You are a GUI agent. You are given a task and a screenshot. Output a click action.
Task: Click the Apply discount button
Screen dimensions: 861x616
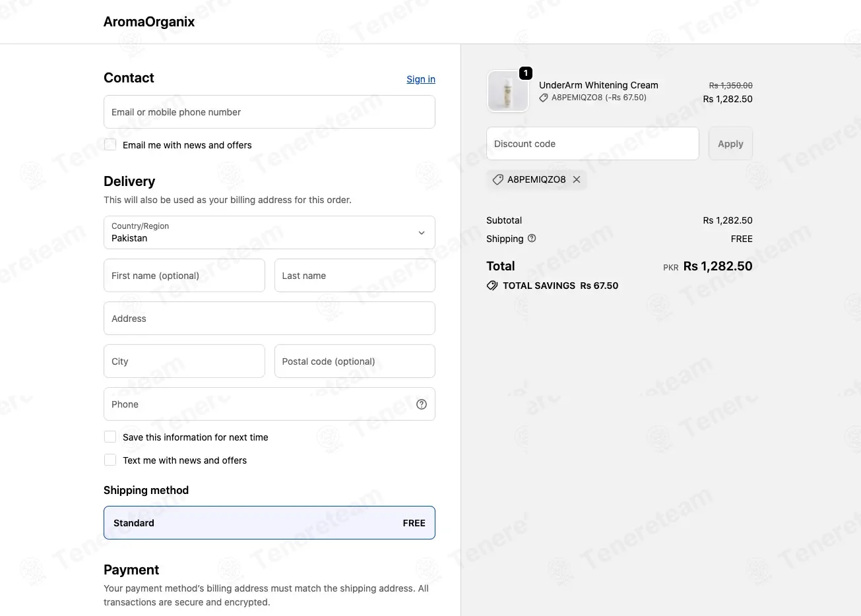click(730, 144)
